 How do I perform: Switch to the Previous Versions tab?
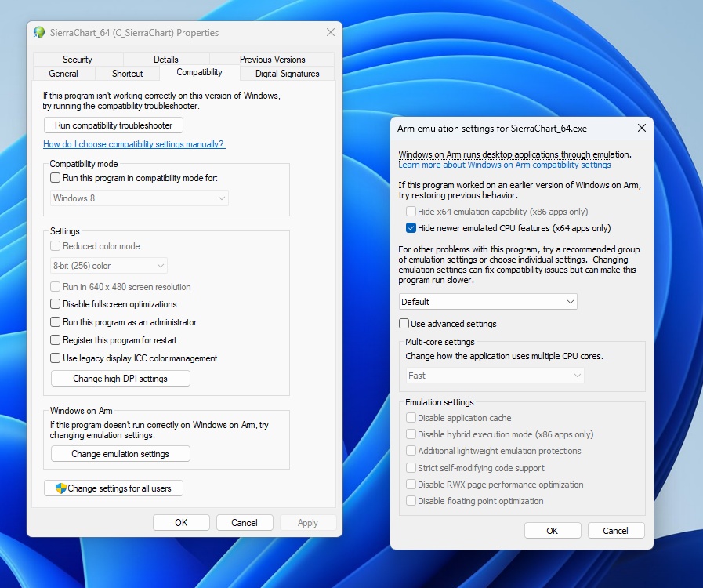coord(272,60)
